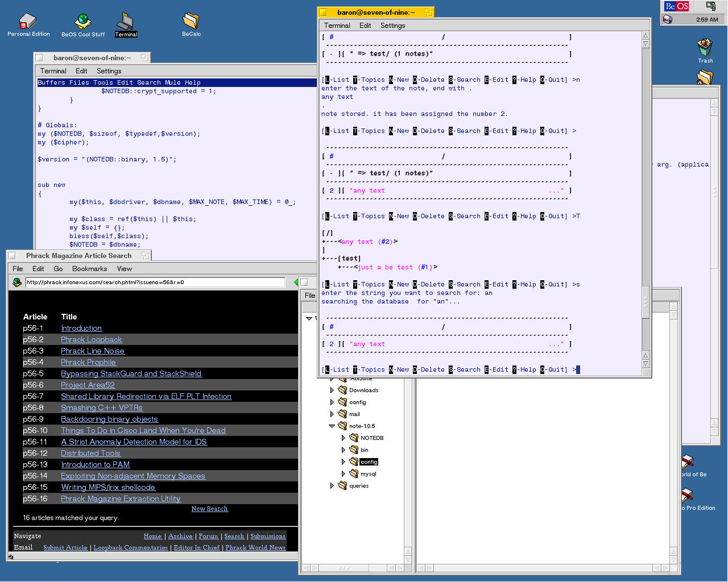The width and height of the screenshot is (728, 582).
Task: Open the Personal Edition desktop icon
Action: point(28,22)
